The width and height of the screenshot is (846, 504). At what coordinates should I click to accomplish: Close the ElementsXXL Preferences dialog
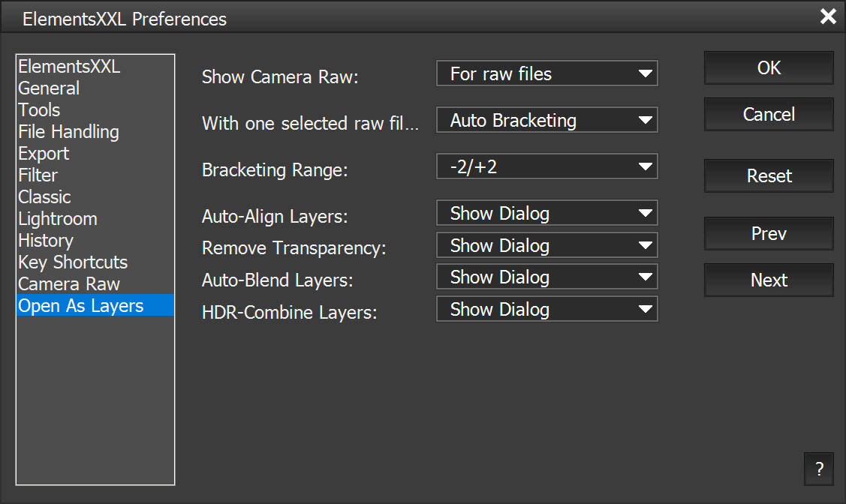pos(827,16)
